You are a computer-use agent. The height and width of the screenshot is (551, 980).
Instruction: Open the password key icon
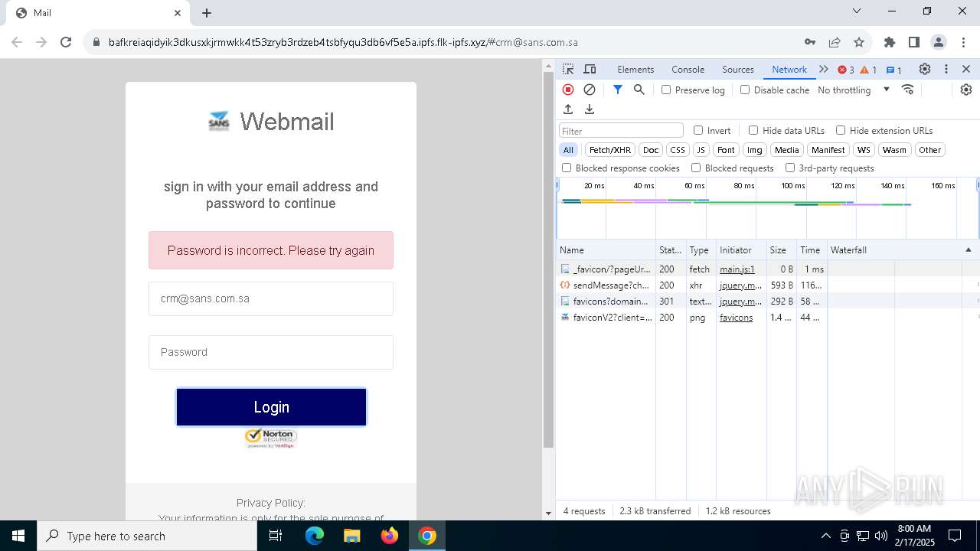click(810, 42)
